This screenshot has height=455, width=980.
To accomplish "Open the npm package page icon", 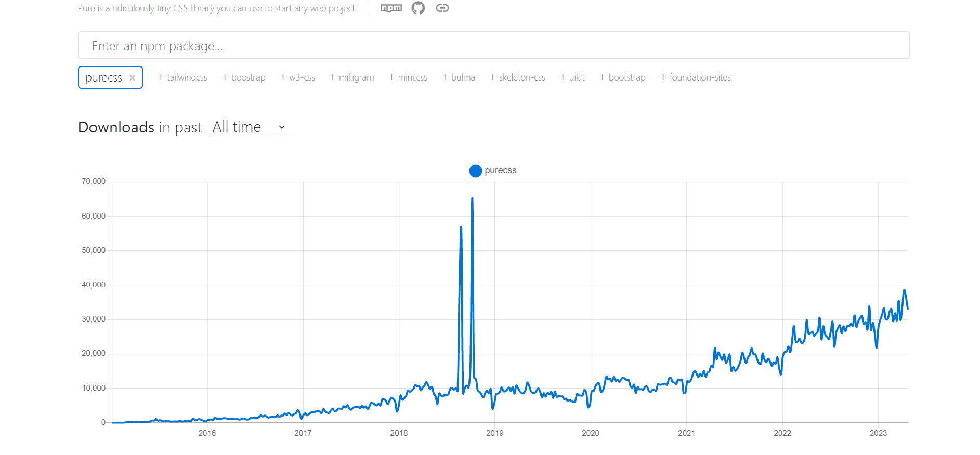I will click(391, 8).
